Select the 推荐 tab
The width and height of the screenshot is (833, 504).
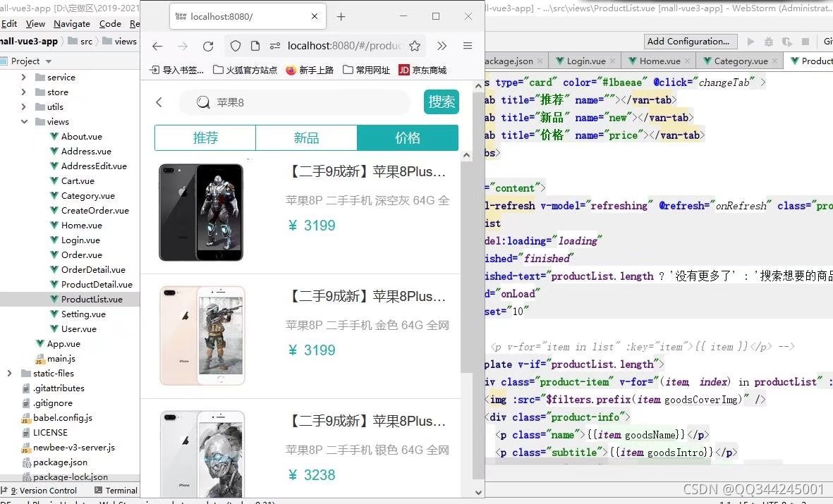pyautogui.click(x=205, y=138)
